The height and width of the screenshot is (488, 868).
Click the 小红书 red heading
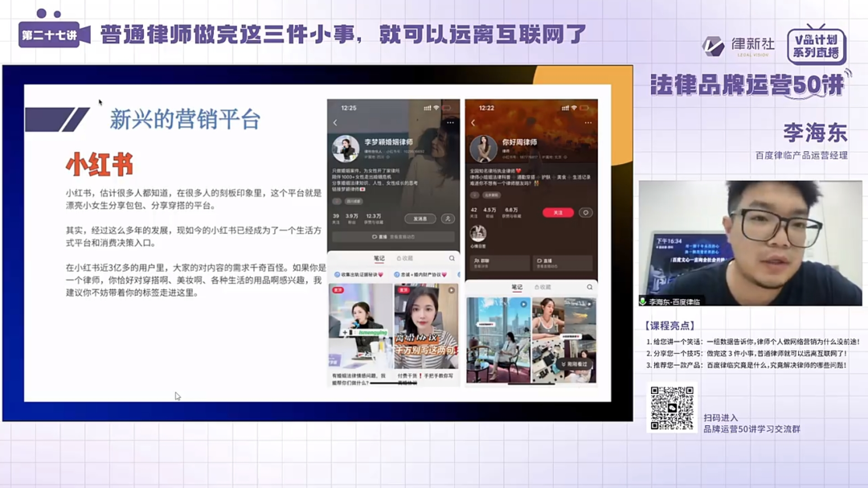tap(100, 165)
